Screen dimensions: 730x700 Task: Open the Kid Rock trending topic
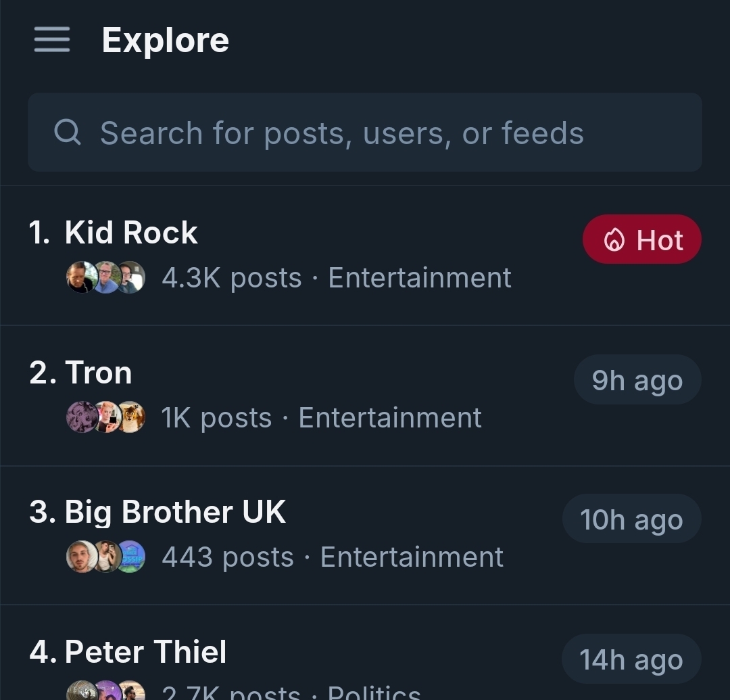[x=131, y=233]
